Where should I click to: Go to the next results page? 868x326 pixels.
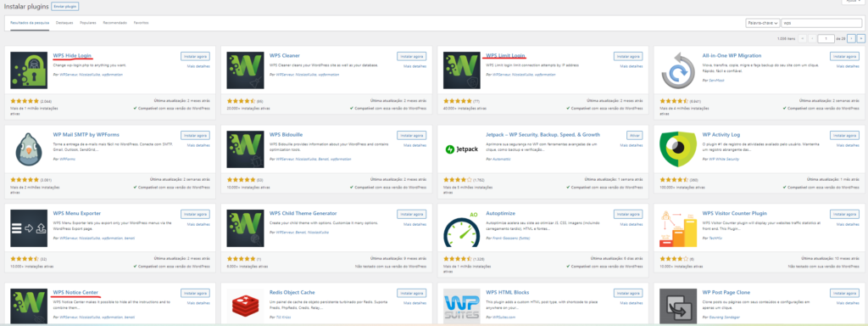pyautogui.click(x=851, y=38)
